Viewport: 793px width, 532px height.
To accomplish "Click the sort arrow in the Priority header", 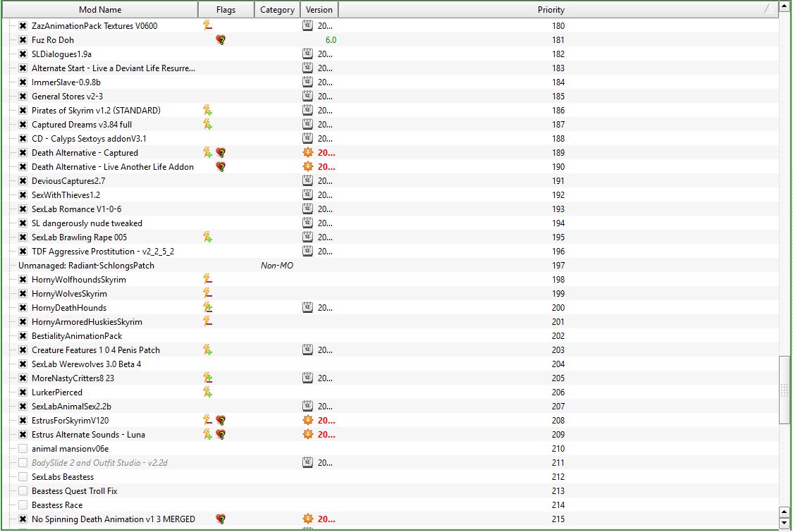I will pyautogui.click(x=767, y=10).
